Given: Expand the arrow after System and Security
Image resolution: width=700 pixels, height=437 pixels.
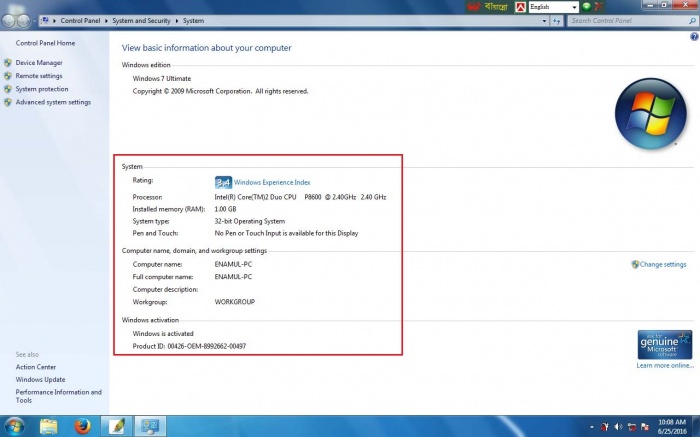Looking at the screenshot, I should pos(177,21).
